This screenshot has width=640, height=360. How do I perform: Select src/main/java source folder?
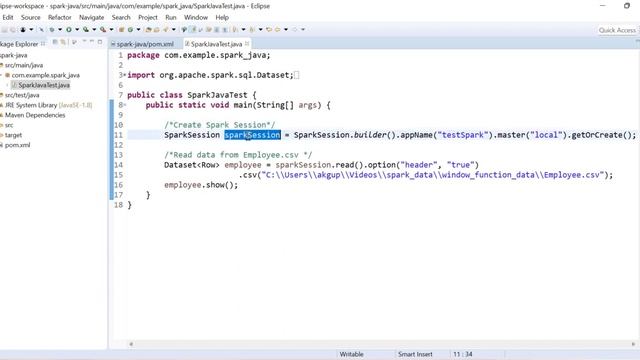24,65
